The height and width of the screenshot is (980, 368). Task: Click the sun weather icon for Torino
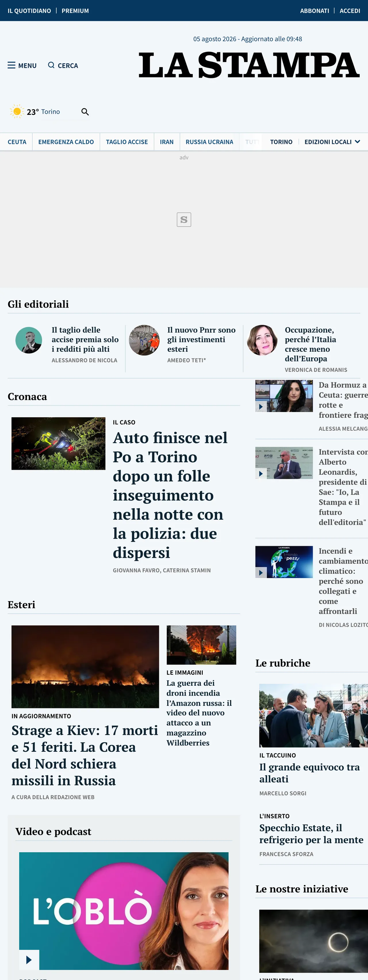click(x=17, y=111)
